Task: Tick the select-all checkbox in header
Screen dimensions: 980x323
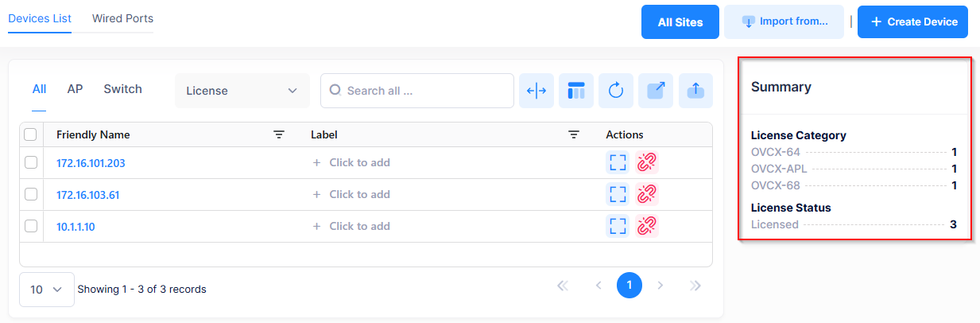Action: [31, 135]
